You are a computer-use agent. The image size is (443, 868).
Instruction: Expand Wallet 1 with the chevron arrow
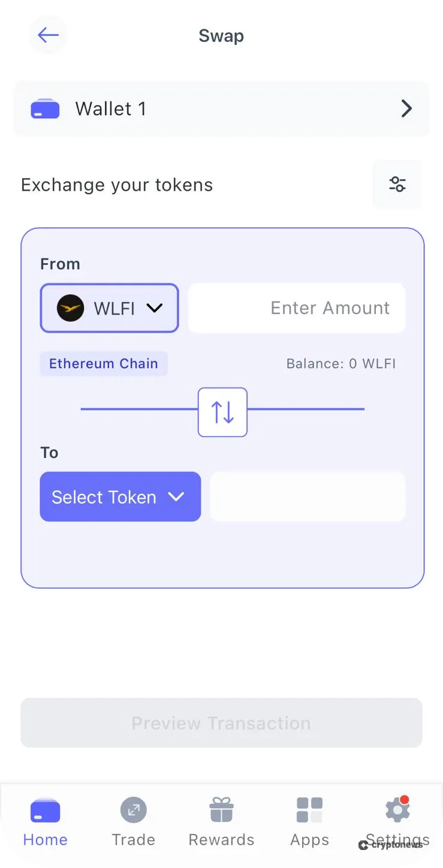(406, 108)
